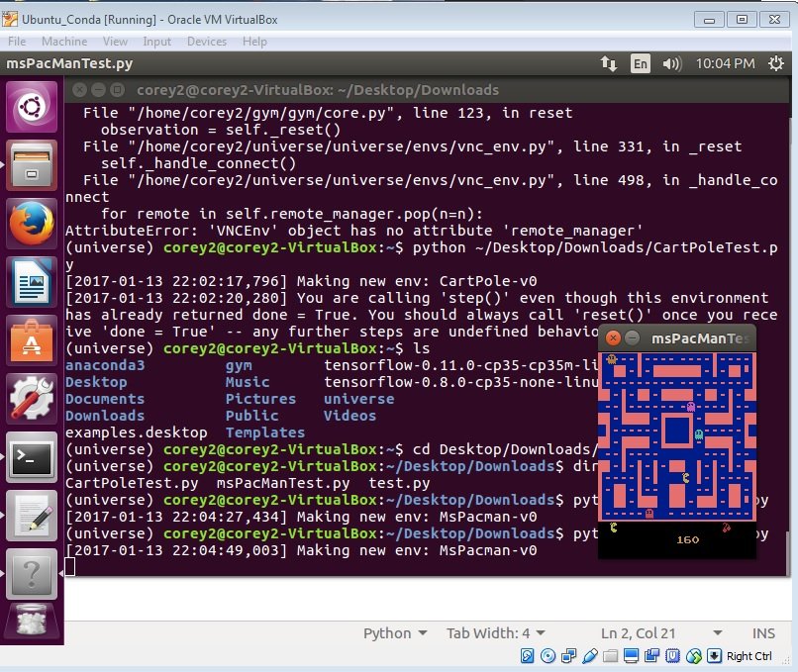Viewport: 798px width, 672px height.
Task: Launch Firefox web browser from launcher
Action: 32,224
